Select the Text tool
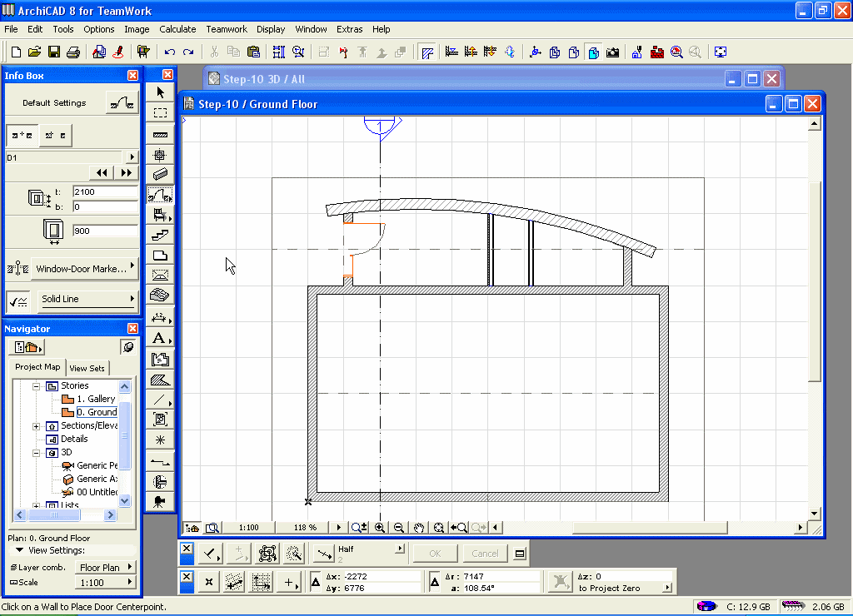Image resolution: width=853 pixels, height=616 pixels. [158, 338]
